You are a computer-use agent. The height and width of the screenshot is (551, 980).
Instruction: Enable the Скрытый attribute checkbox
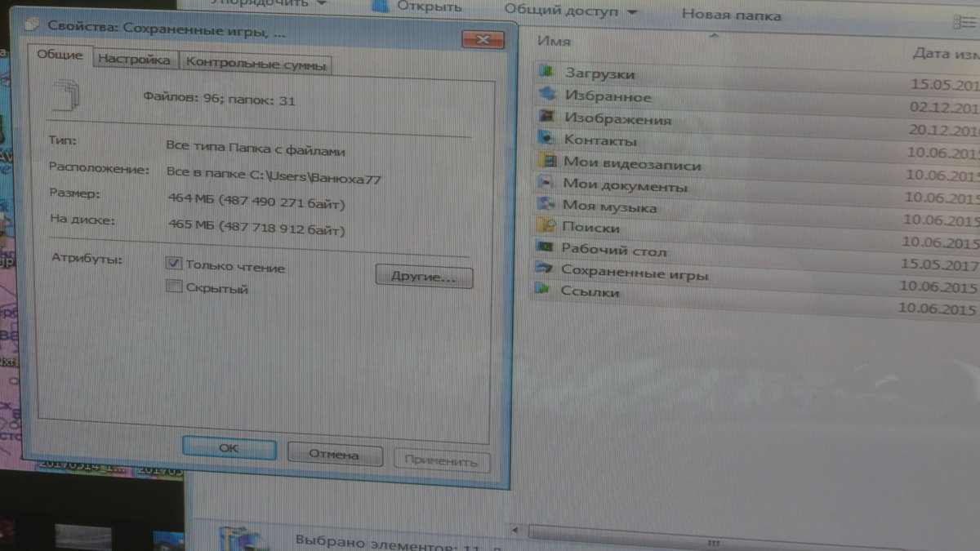[x=173, y=287]
